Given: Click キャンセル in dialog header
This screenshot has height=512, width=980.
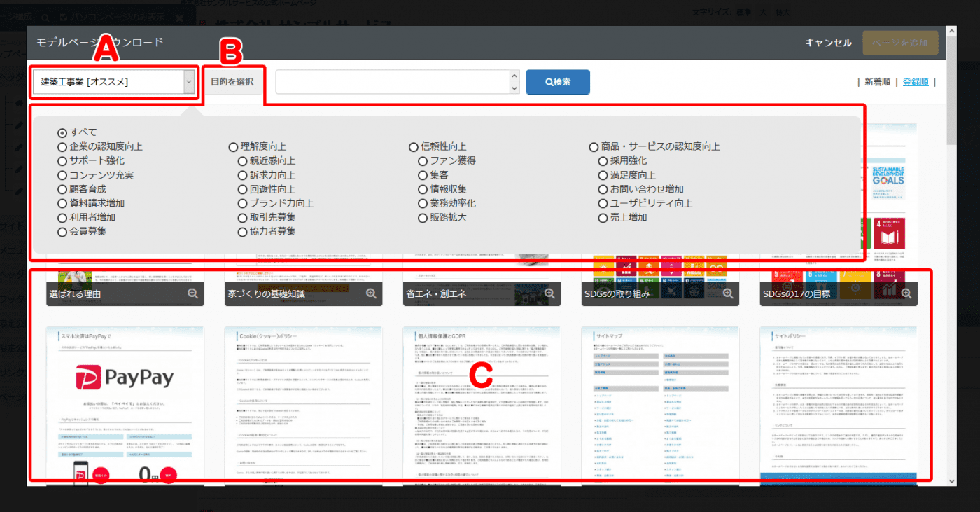Looking at the screenshot, I should (829, 43).
